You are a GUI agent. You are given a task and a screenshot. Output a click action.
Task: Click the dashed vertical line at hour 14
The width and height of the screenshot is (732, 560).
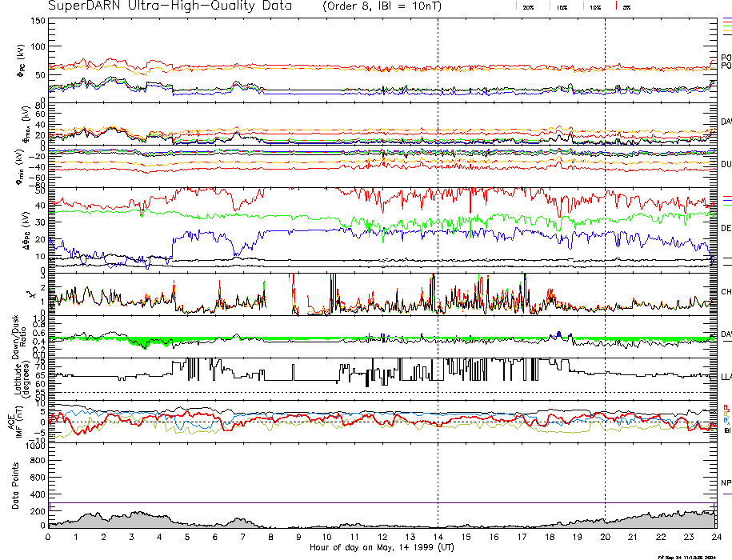click(438, 240)
